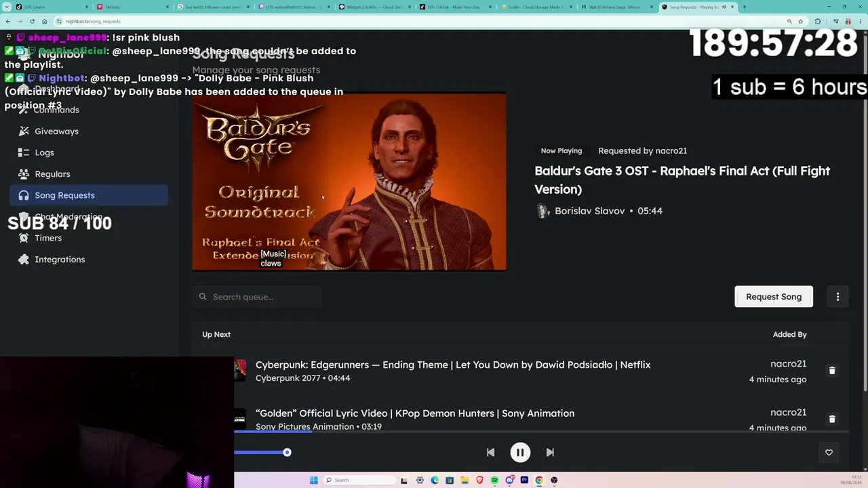
Task: Open Brave browser from the taskbar
Action: click(479, 480)
